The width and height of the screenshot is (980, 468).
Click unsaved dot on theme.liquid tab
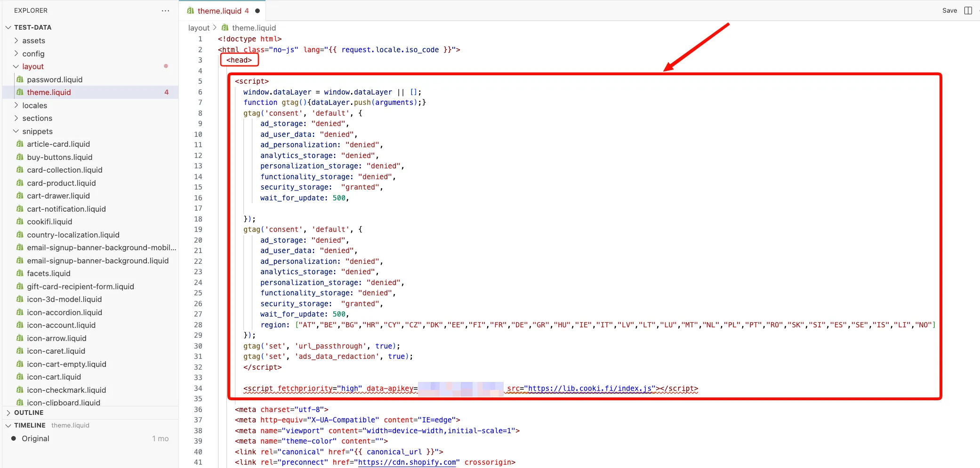click(x=257, y=11)
